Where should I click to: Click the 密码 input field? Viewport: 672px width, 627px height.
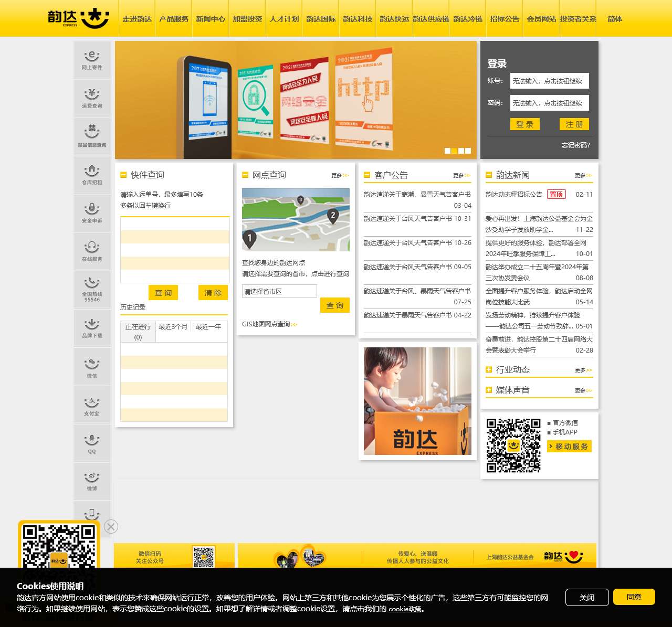tap(550, 103)
